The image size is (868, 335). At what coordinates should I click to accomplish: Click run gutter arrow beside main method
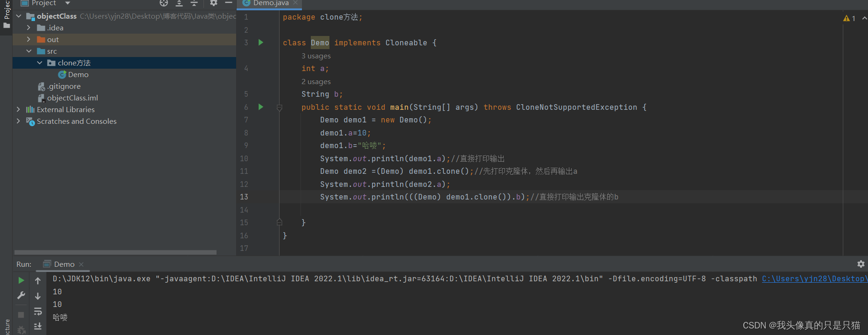click(x=261, y=107)
